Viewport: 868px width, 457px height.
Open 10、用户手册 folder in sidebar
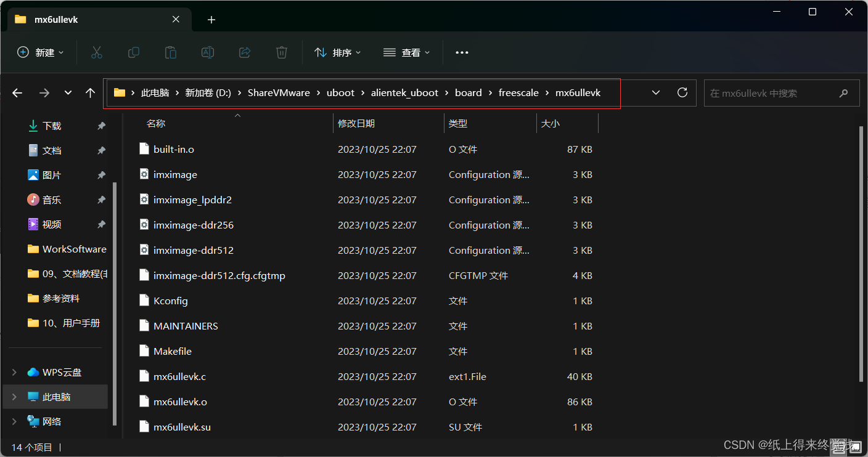tap(71, 323)
